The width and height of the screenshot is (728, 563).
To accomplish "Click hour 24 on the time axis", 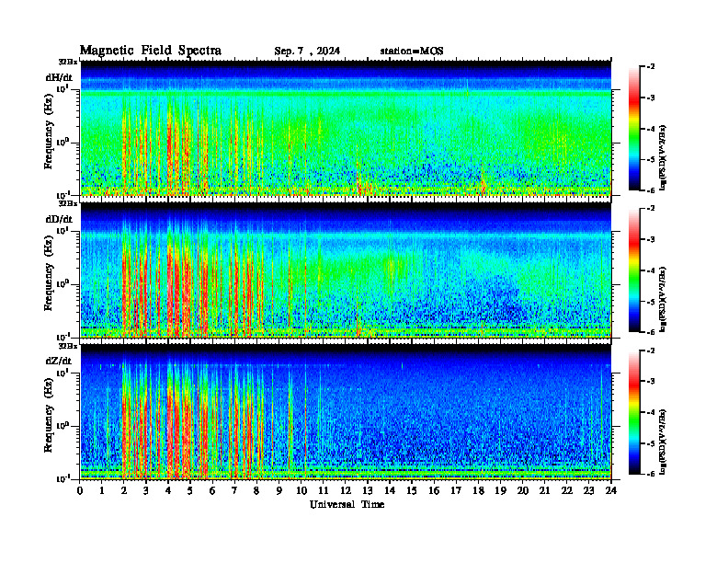I will (x=611, y=491).
